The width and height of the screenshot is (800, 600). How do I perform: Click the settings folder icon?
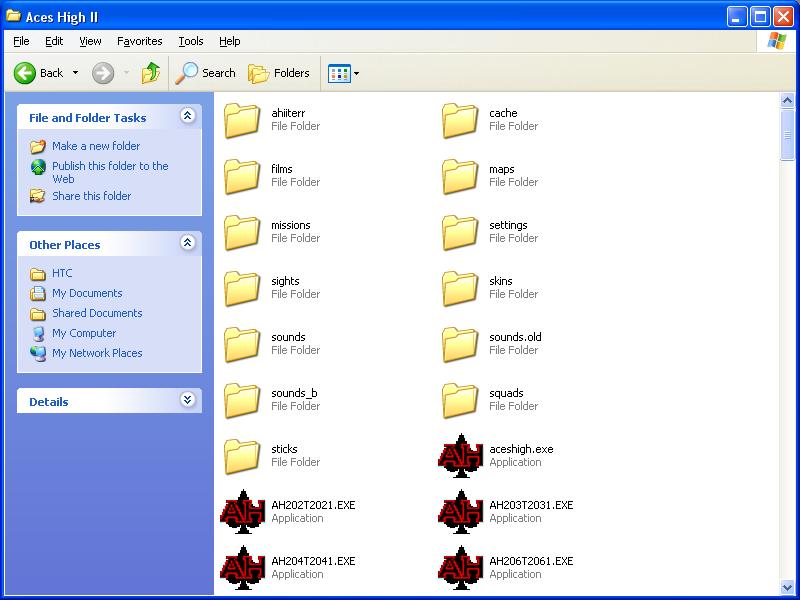click(460, 233)
